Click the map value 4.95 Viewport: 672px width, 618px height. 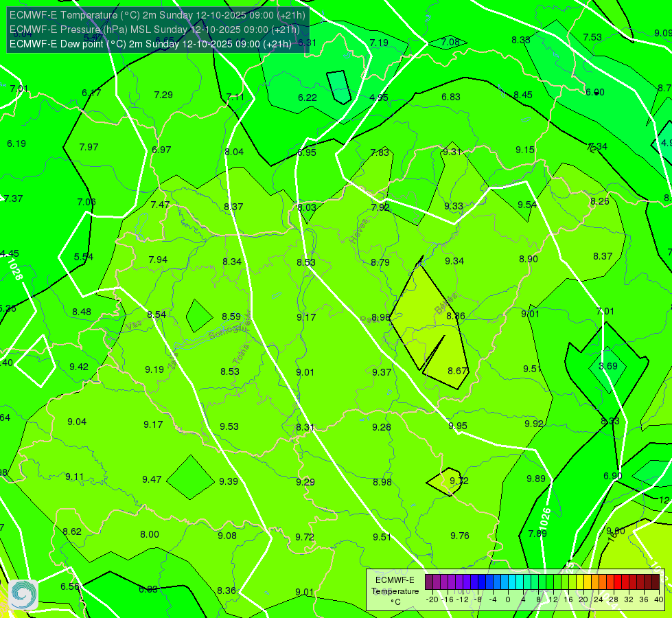(379, 98)
